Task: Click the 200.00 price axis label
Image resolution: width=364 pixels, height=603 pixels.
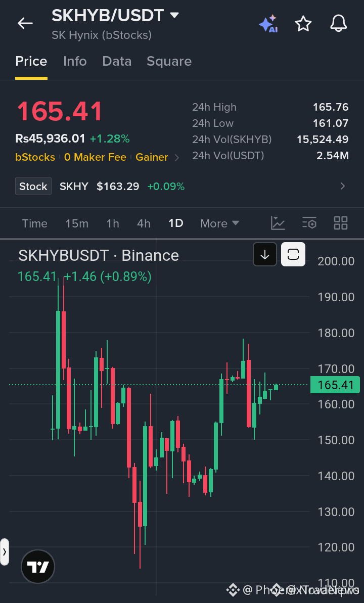Action: pyautogui.click(x=336, y=261)
